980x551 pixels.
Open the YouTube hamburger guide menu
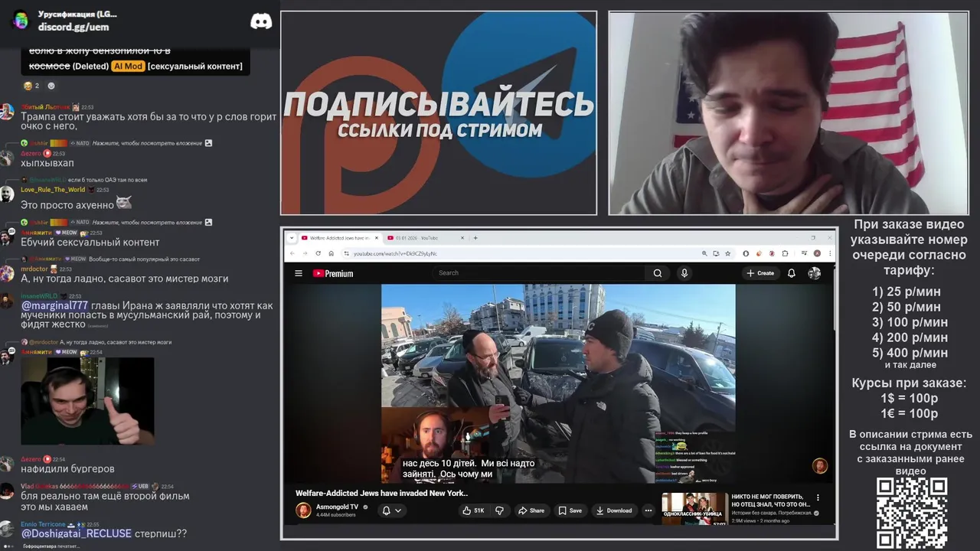(299, 273)
